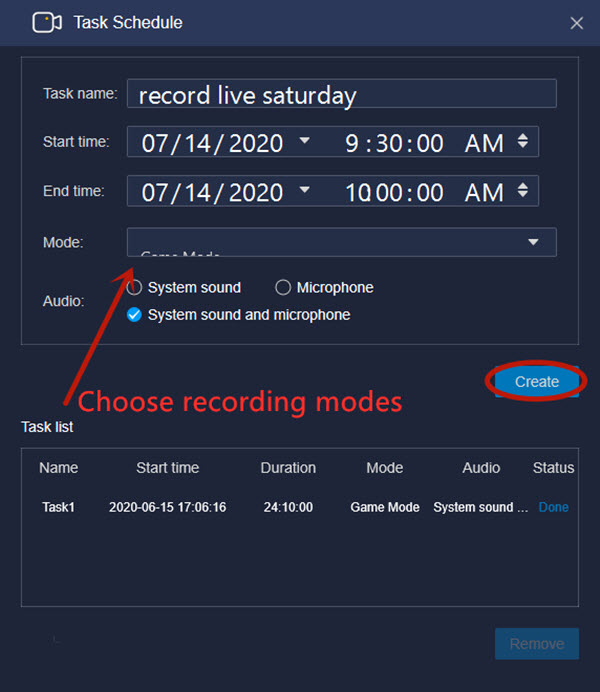Click the Mode column header in task list
The width and height of the screenshot is (600, 692).
tap(385, 468)
